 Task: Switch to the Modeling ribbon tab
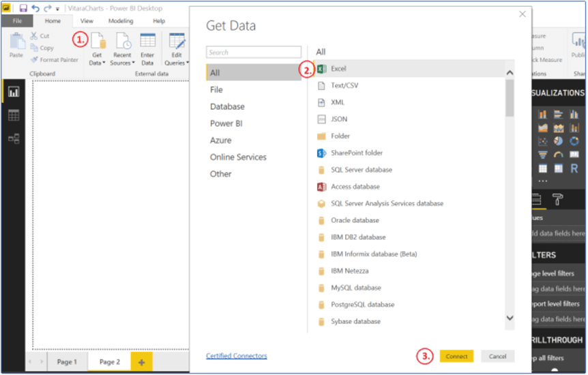(121, 21)
